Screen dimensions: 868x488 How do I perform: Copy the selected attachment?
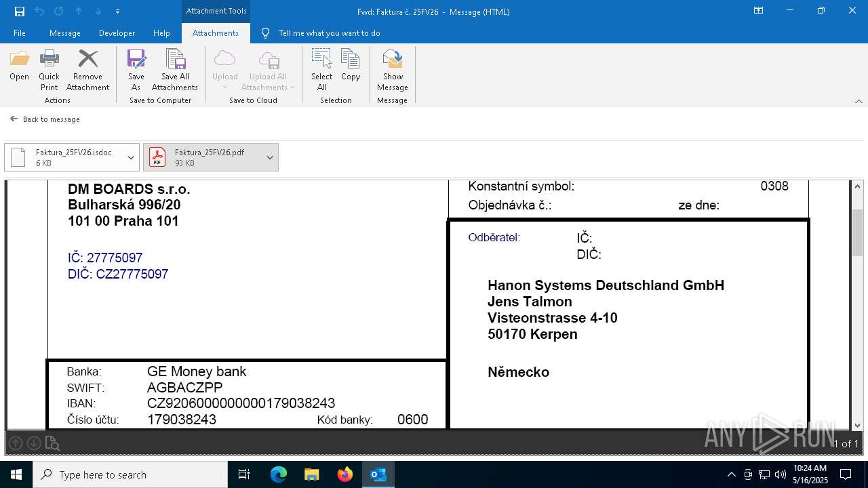pos(351,66)
